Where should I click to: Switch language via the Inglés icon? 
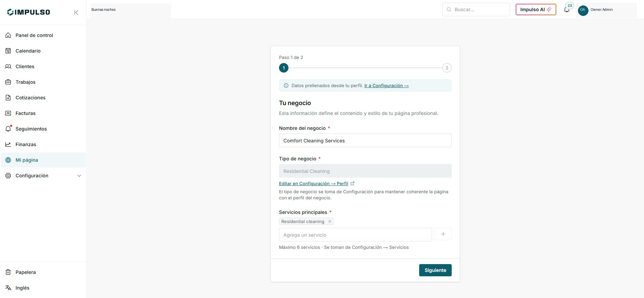coord(8,288)
